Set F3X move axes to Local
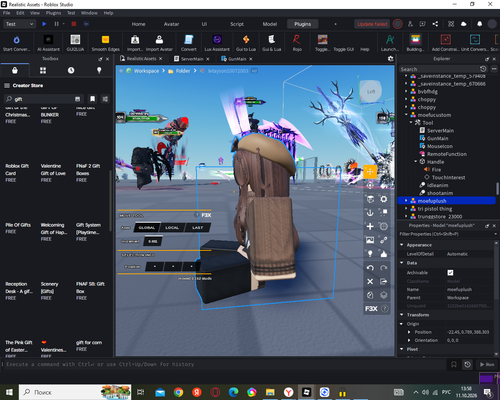Viewport: 500px width, 400px height. [x=172, y=228]
